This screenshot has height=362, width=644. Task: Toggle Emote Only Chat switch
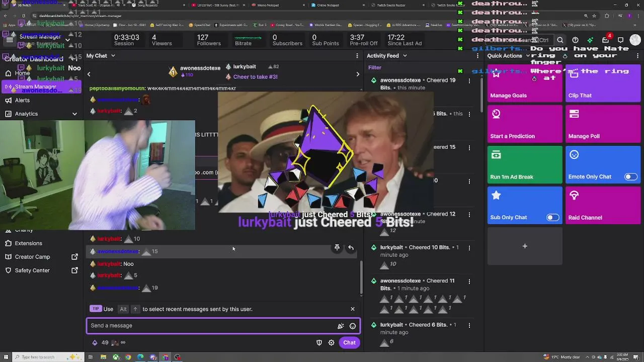(x=630, y=176)
